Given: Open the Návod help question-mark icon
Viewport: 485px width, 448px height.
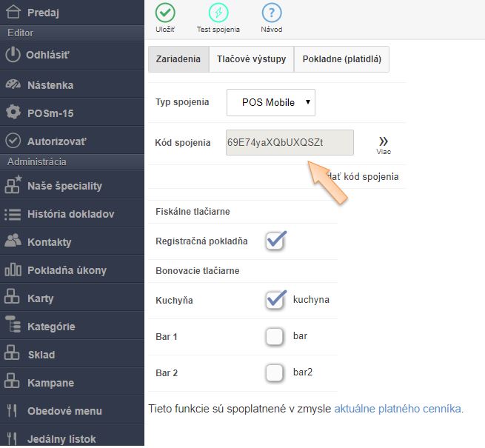Looking at the screenshot, I should tap(272, 13).
